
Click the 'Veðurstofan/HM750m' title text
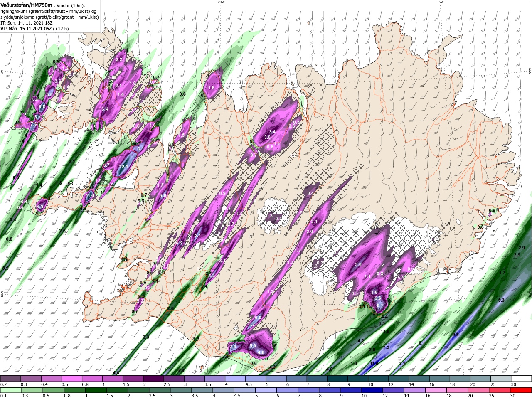pyautogui.click(x=27, y=5)
